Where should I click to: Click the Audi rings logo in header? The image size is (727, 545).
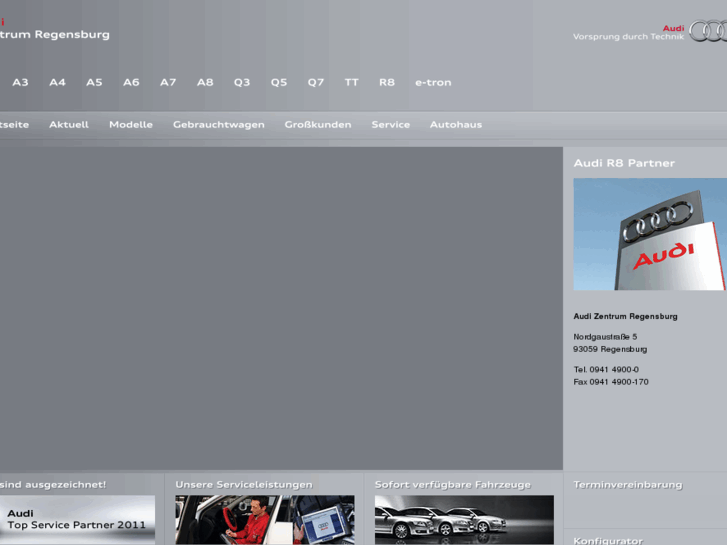[x=708, y=31]
